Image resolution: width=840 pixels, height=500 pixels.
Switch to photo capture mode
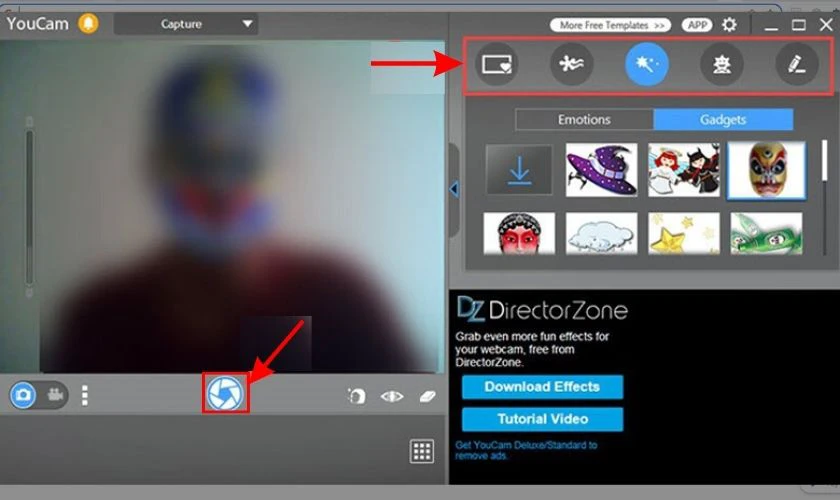pos(23,395)
